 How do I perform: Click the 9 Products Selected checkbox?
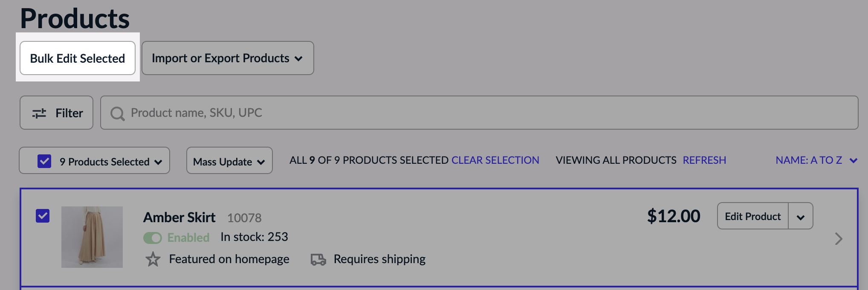click(x=44, y=161)
